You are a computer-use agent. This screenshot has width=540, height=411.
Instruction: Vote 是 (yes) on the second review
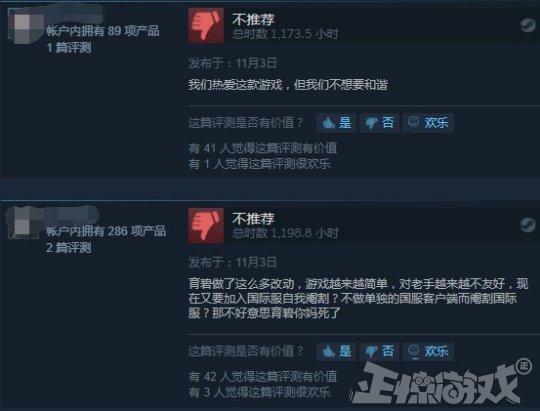(336, 351)
